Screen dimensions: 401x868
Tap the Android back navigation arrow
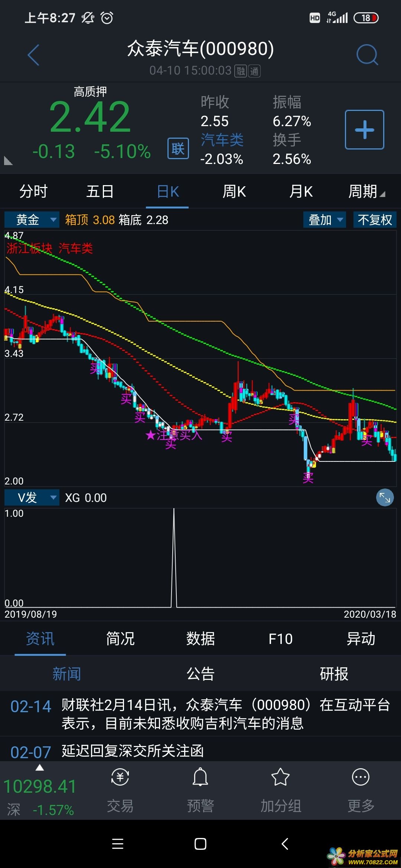(285, 844)
